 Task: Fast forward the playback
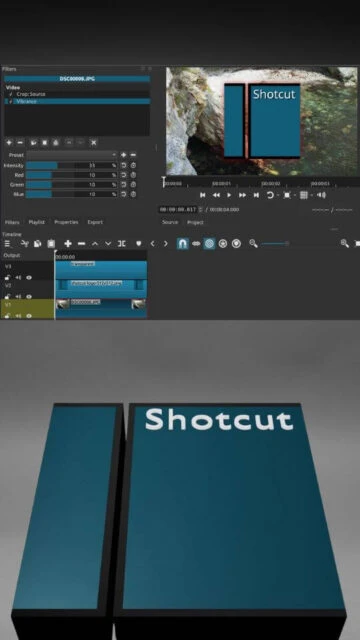242,195
